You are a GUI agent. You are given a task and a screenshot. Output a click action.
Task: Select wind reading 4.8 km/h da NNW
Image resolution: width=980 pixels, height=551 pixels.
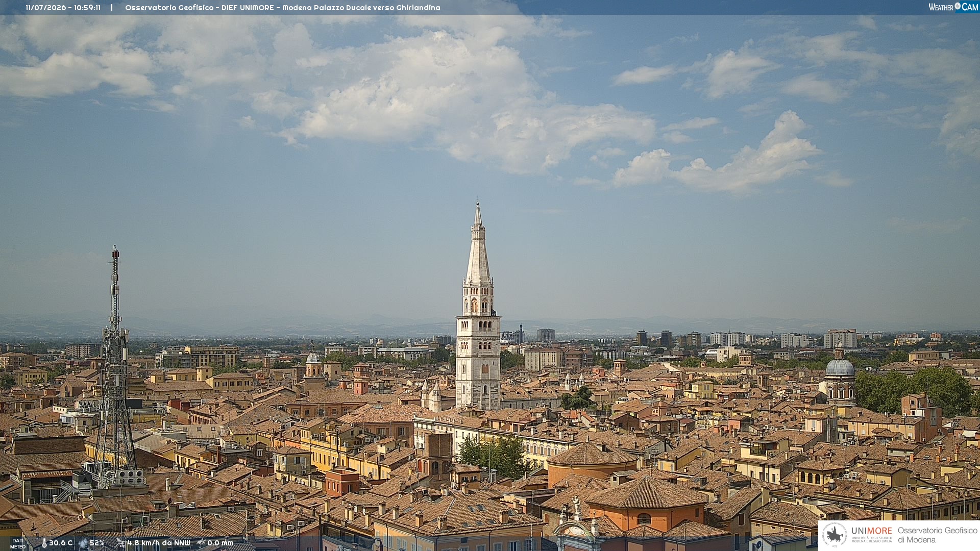pyautogui.click(x=159, y=543)
